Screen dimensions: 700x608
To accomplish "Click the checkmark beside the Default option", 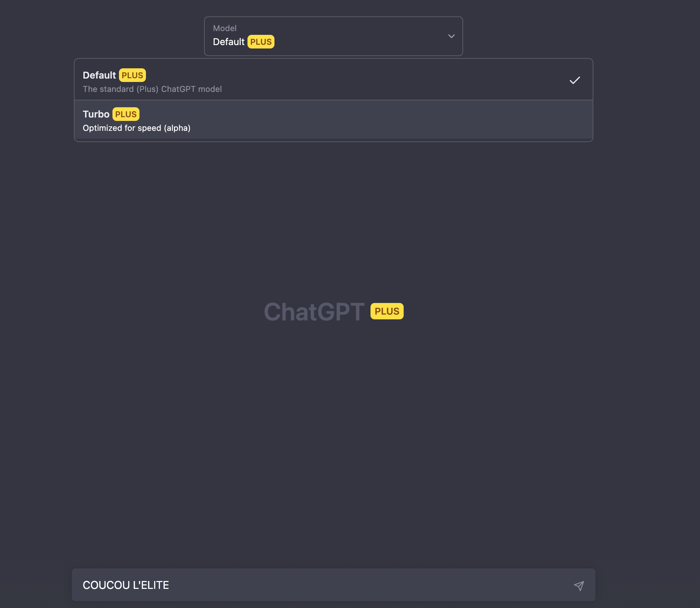I will 575,80.
